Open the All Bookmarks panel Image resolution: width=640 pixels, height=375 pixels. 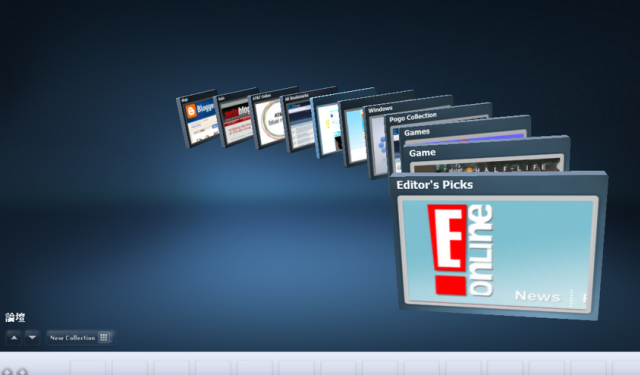(x=299, y=120)
